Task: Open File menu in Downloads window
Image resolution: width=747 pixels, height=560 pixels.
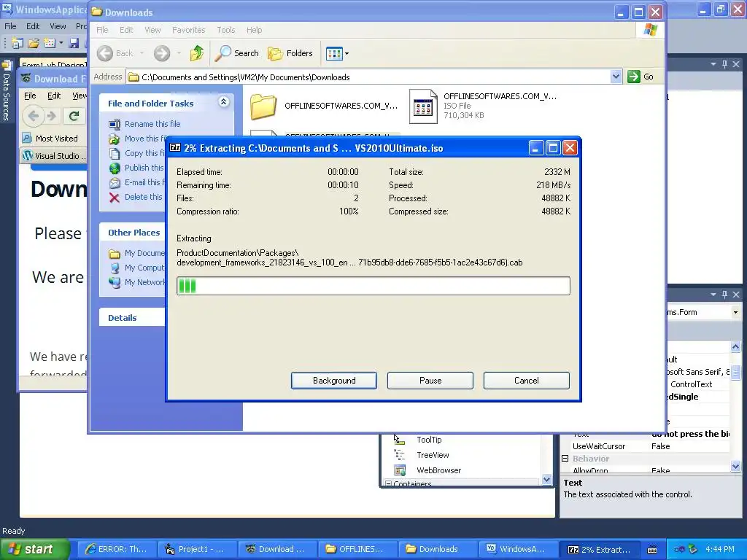Action: pyautogui.click(x=102, y=30)
